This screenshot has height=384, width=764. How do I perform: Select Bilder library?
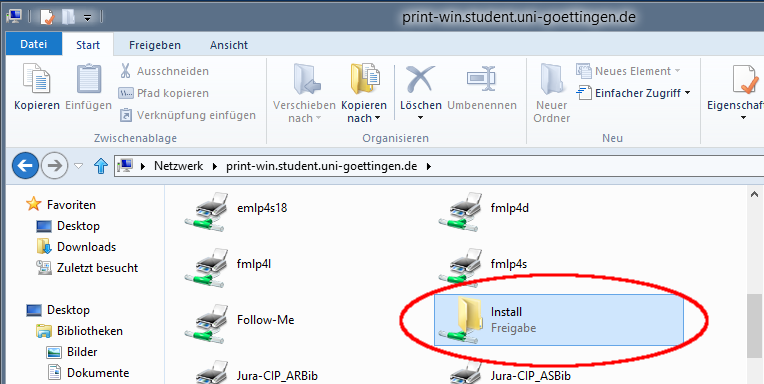tap(82, 352)
